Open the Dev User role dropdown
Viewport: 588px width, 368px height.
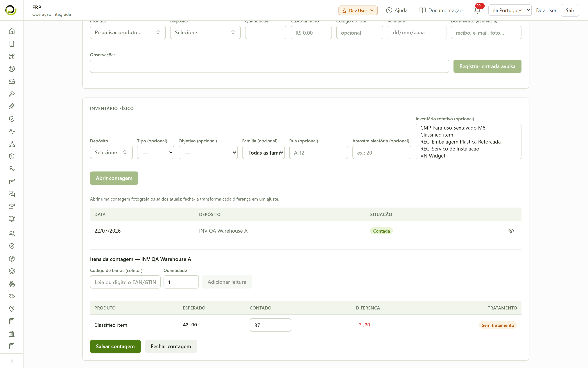point(358,10)
